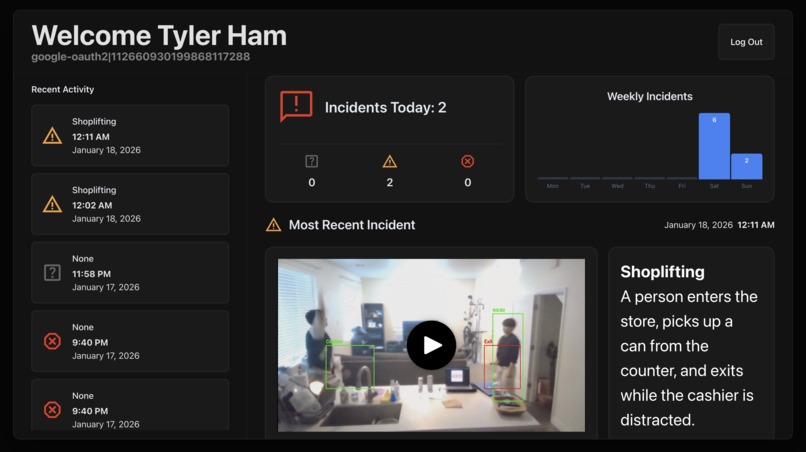The width and height of the screenshot is (806, 452).
Task: Click the 'Most Recent Incident' heading
Action: coord(352,225)
